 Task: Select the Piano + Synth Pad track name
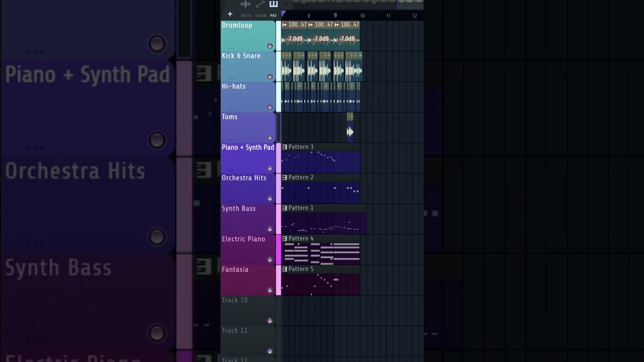248,147
